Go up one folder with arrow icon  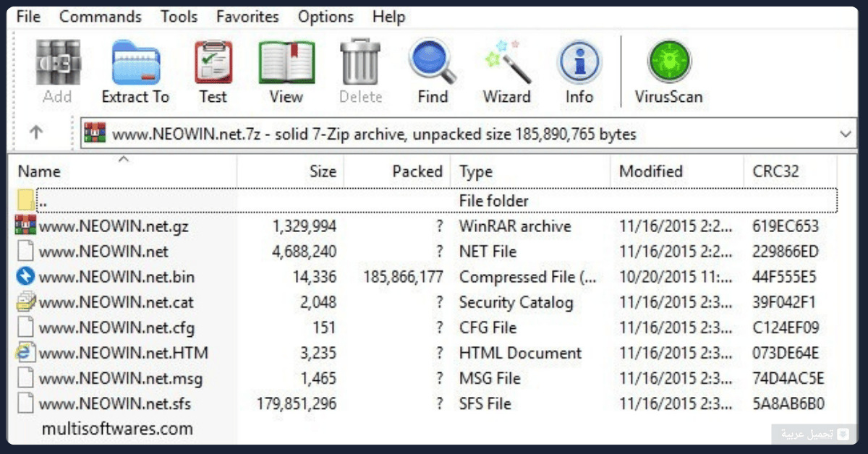[36, 133]
